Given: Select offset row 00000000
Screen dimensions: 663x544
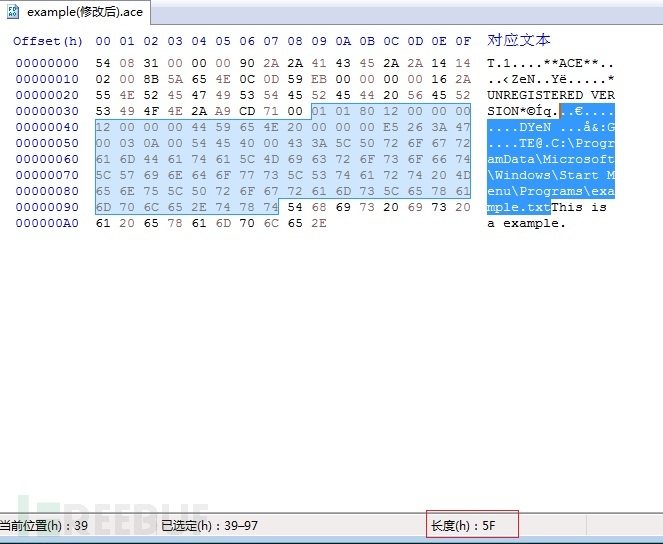Looking at the screenshot, I should 47,63.
